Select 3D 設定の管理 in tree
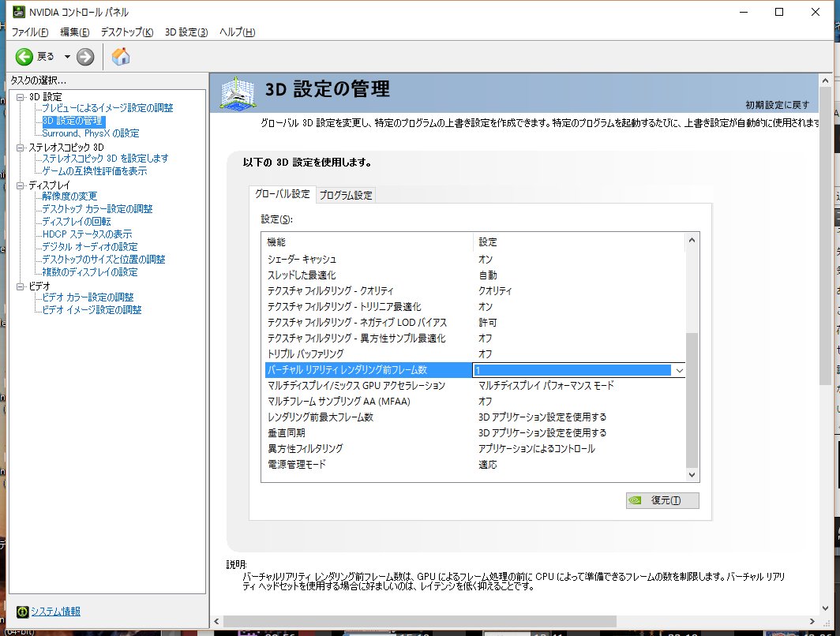The width and height of the screenshot is (840, 636). pos(73,121)
